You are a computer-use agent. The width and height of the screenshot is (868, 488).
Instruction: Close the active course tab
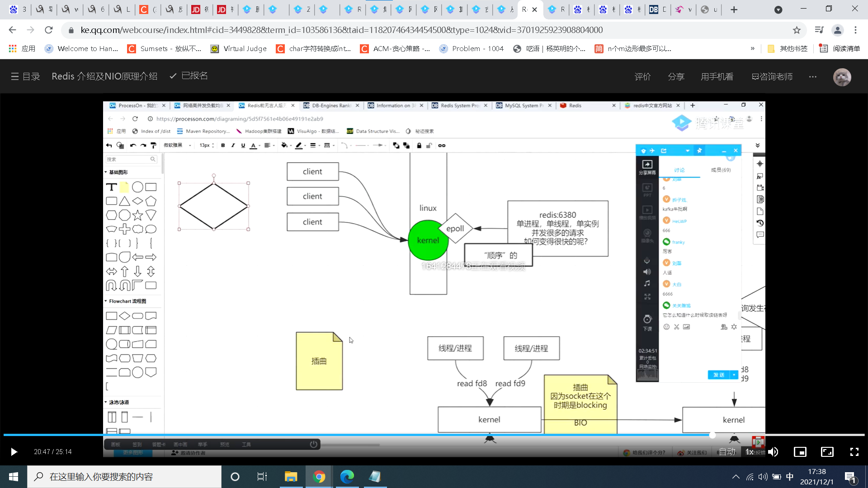(534, 9)
